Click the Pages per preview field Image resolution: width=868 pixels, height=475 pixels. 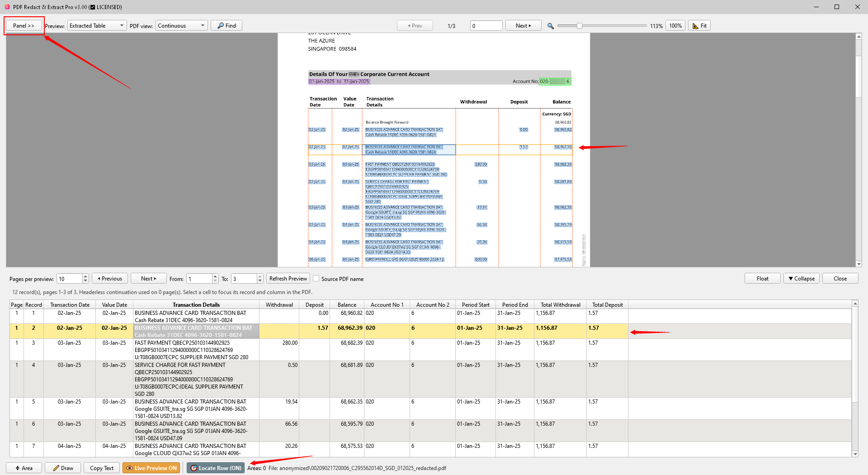coord(70,279)
